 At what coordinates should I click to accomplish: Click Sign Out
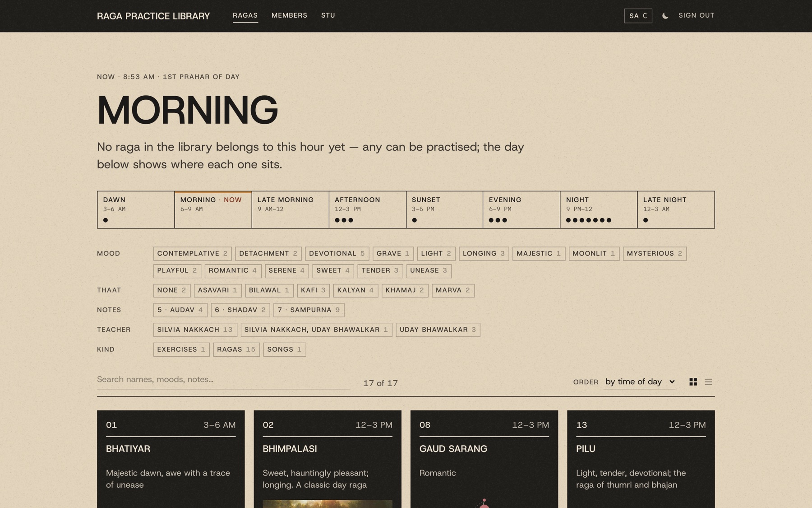point(697,15)
